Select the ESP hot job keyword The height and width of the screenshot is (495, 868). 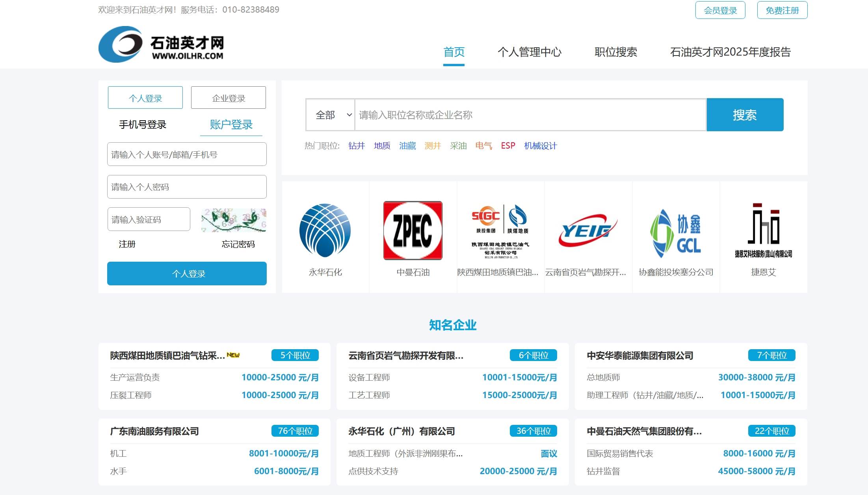click(508, 146)
